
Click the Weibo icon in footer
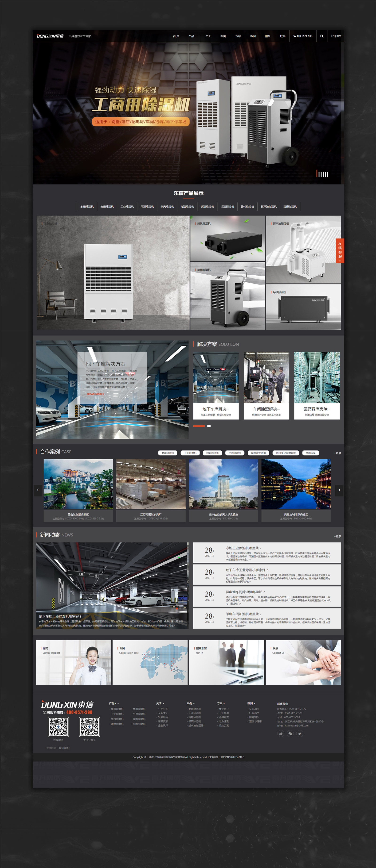pyautogui.click(x=281, y=734)
